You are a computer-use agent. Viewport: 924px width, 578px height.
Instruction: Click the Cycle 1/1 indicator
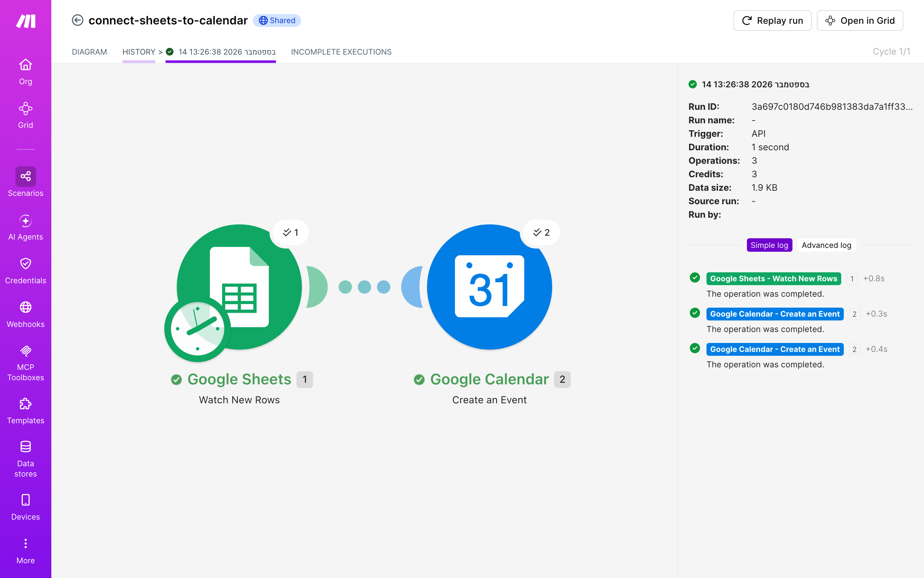(891, 52)
